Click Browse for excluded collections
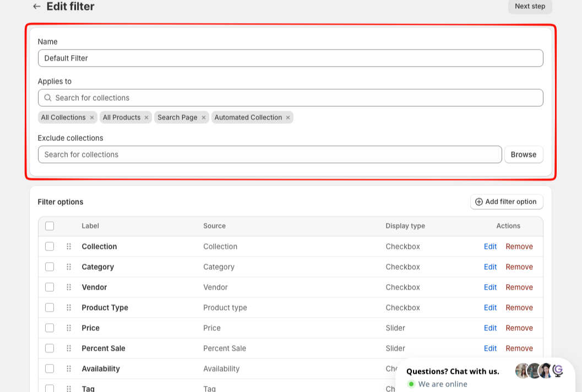Image resolution: width=582 pixels, height=392 pixels. (x=523, y=154)
